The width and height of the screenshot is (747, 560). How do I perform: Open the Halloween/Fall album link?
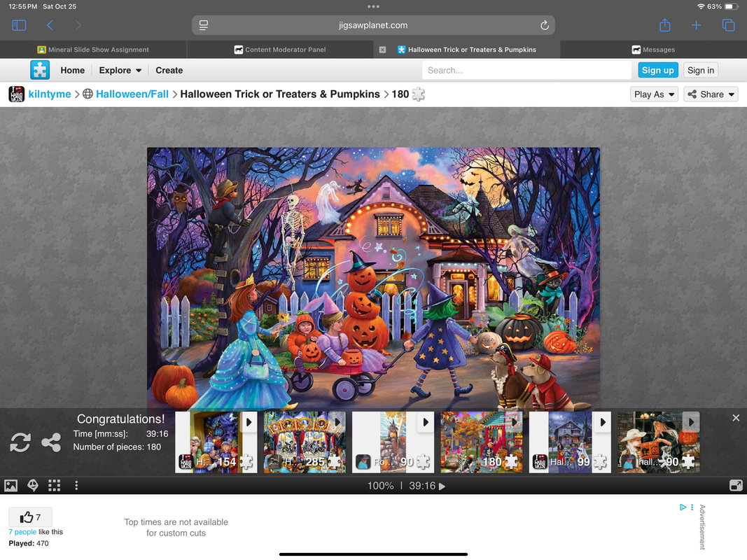pos(132,94)
